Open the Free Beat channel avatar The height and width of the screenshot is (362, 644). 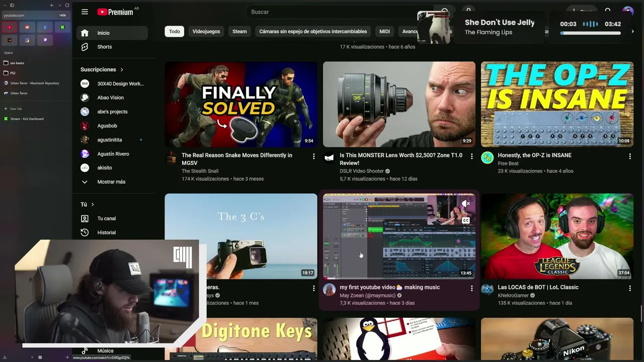487,158
